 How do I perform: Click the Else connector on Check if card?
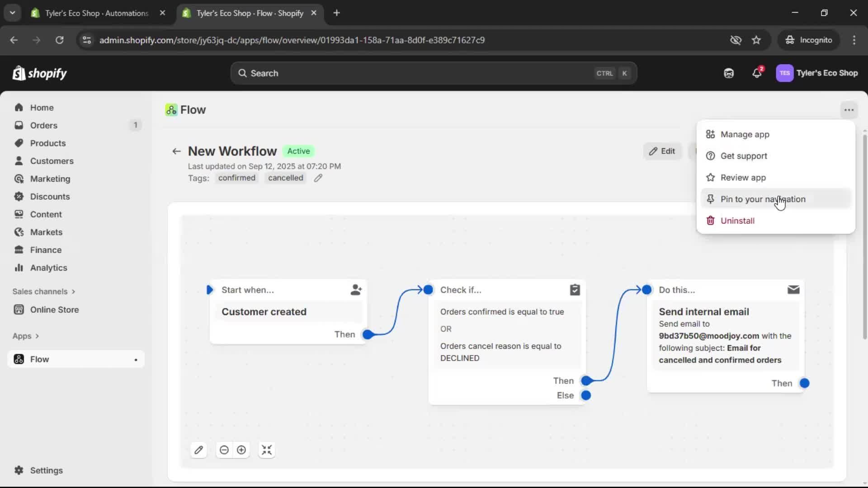tap(586, 396)
